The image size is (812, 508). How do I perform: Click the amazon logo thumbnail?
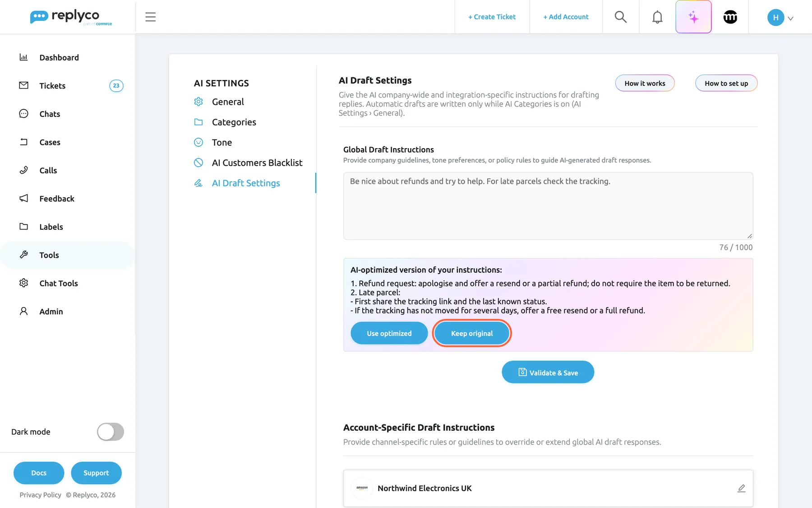pyautogui.click(x=362, y=488)
